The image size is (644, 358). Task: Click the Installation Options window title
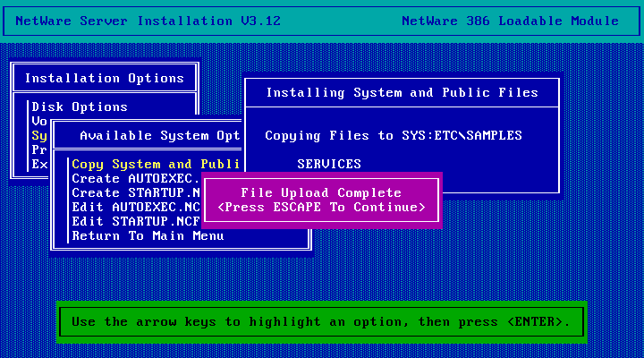(104, 78)
